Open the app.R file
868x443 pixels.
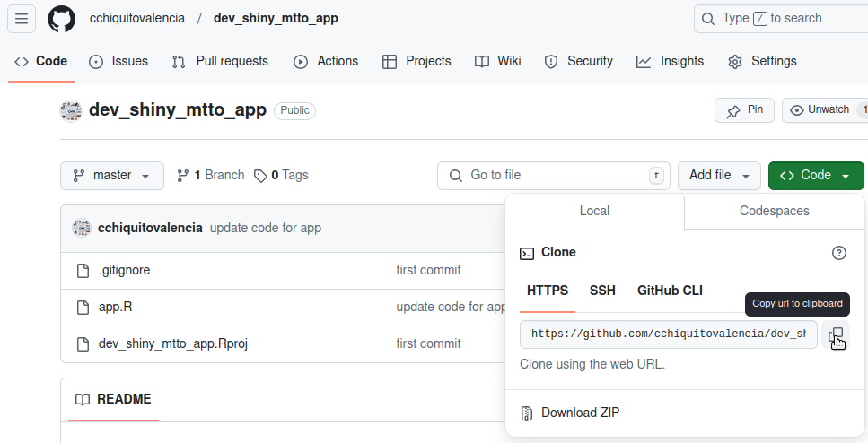click(116, 307)
